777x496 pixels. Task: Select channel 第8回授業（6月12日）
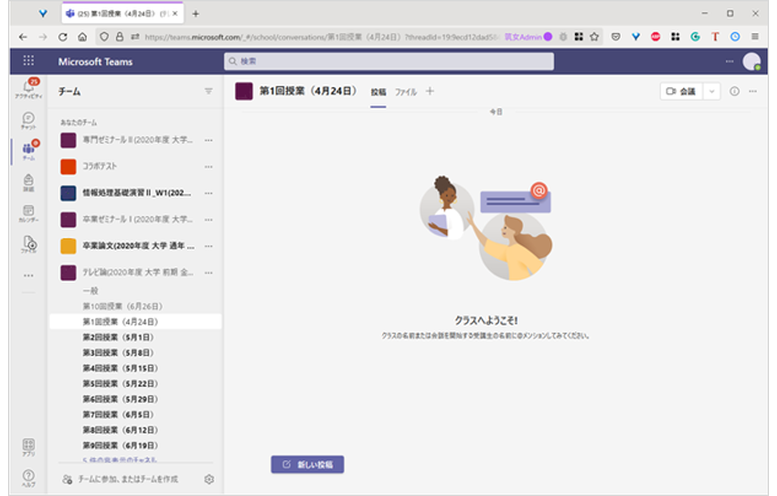[120, 430]
